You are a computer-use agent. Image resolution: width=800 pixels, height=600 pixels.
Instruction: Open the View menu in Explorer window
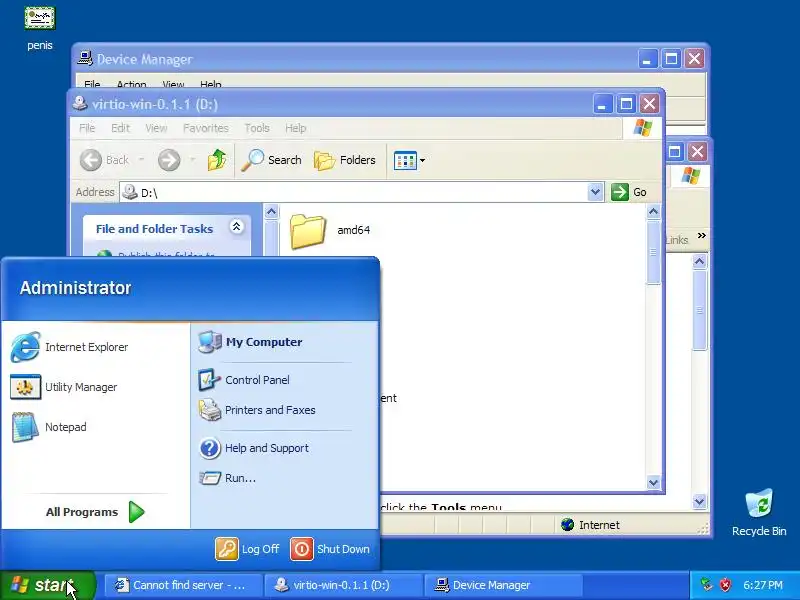tap(156, 128)
